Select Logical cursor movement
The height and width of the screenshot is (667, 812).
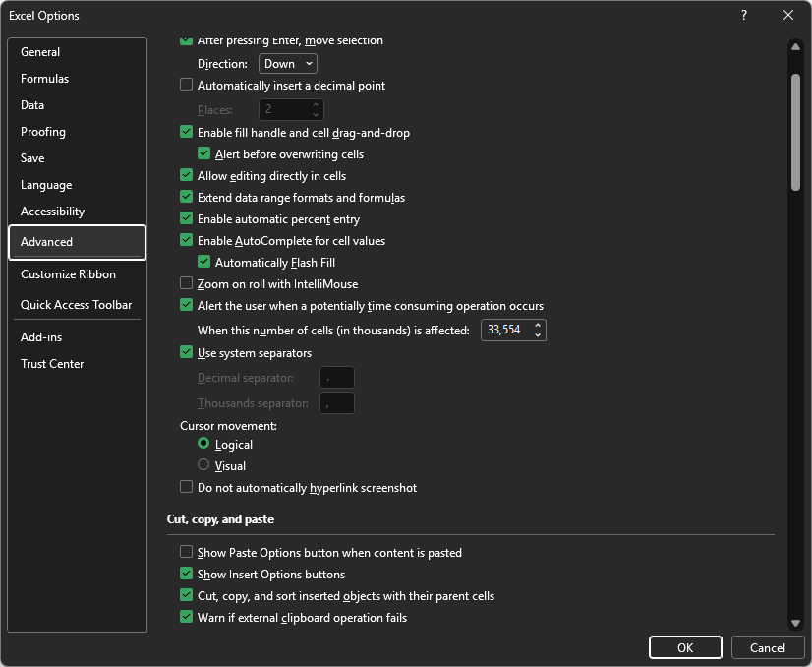click(203, 444)
